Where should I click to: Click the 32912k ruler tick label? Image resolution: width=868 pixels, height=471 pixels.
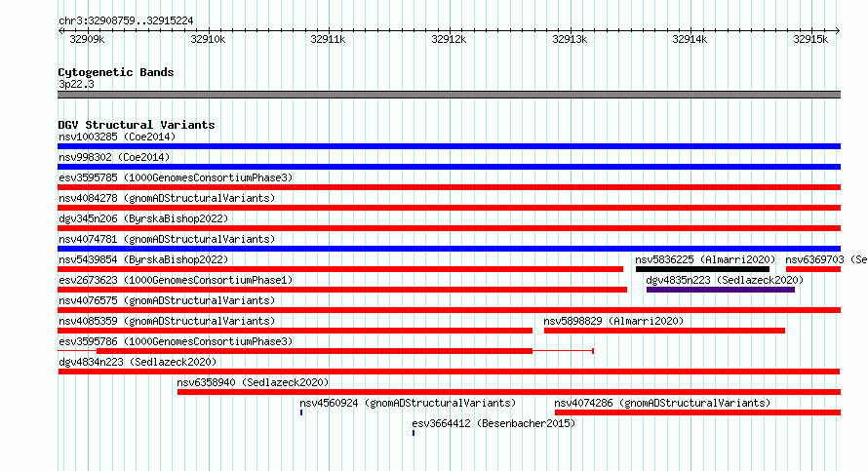click(x=449, y=39)
